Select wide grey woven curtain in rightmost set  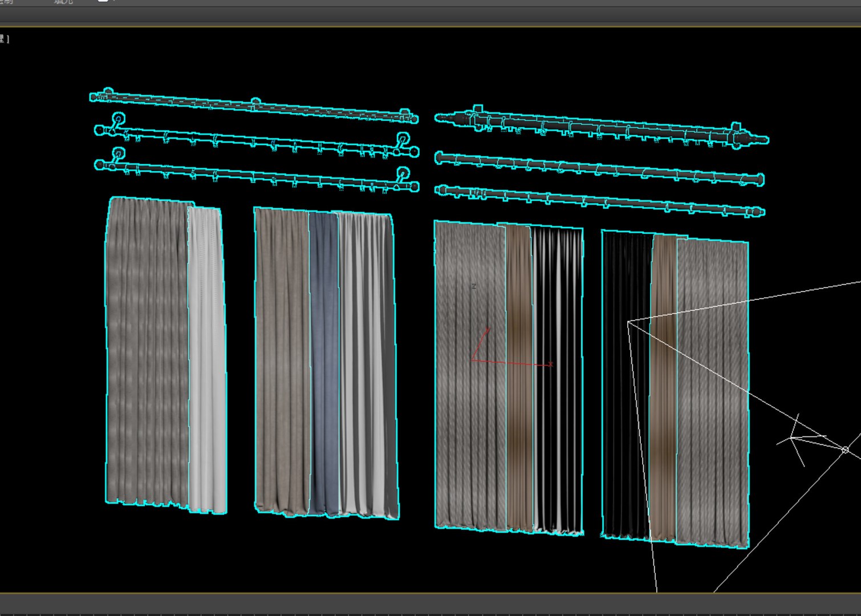pos(712,393)
